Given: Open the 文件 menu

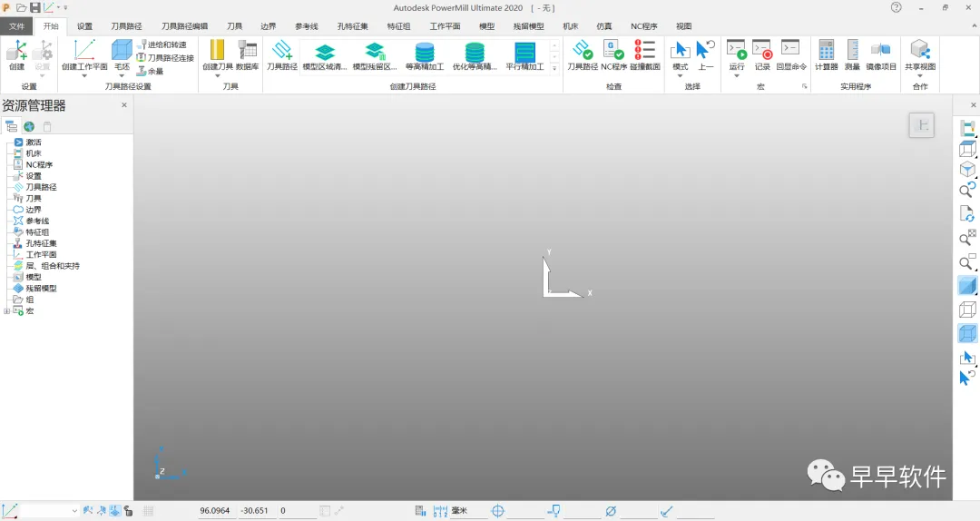Looking at the screenshot, I should pos(17,26).
